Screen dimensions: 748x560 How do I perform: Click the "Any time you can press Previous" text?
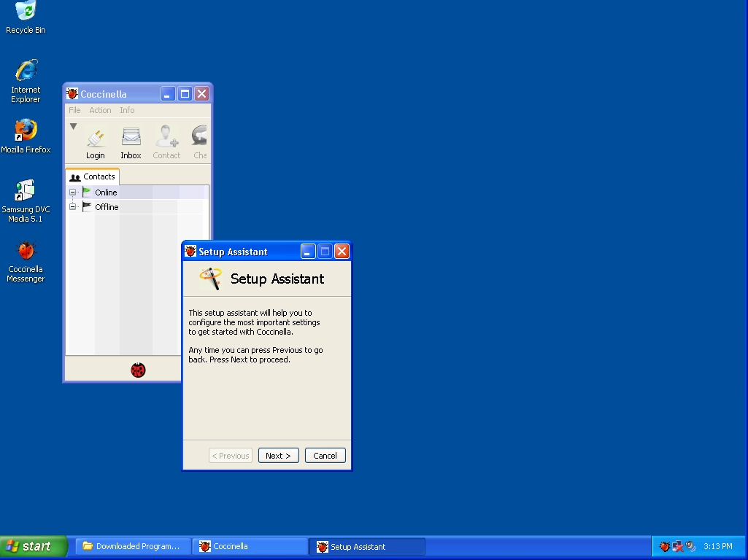pyautogui.click(x=255, y=354)
